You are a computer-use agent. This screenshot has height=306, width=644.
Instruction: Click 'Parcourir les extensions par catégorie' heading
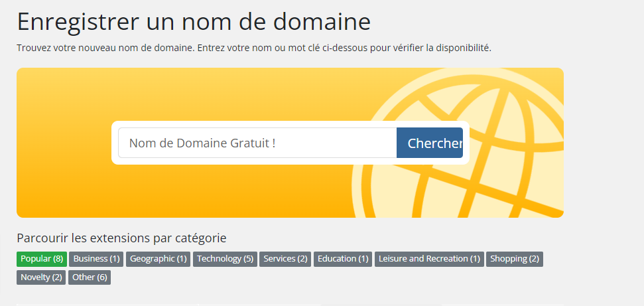(121, 238)
